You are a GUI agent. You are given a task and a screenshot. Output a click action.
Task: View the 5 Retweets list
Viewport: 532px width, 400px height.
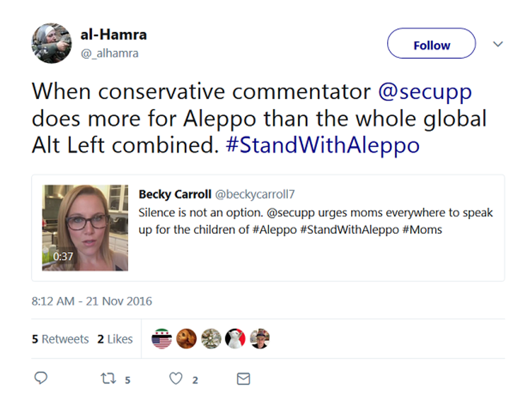[60, 339]
